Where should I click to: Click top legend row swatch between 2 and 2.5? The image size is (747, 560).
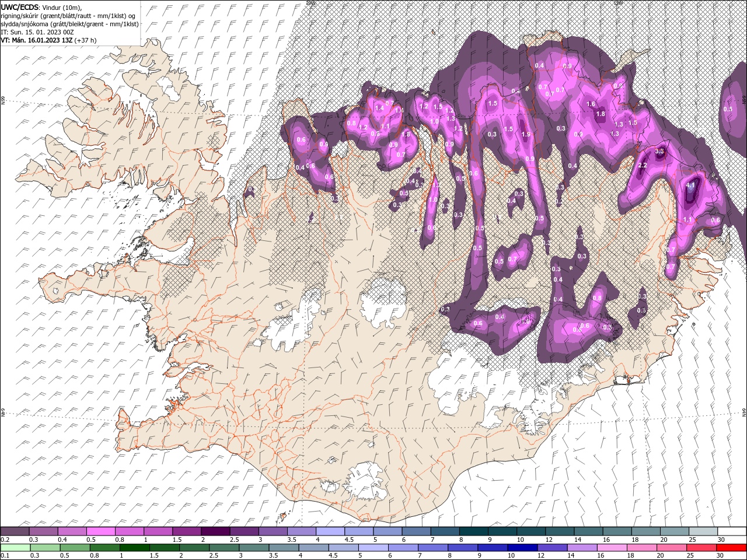pos(216,531)
